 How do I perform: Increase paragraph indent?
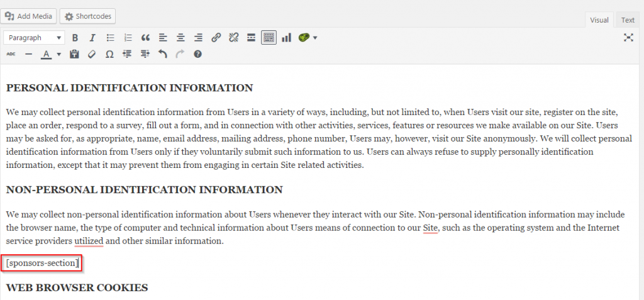pos(145,54)
